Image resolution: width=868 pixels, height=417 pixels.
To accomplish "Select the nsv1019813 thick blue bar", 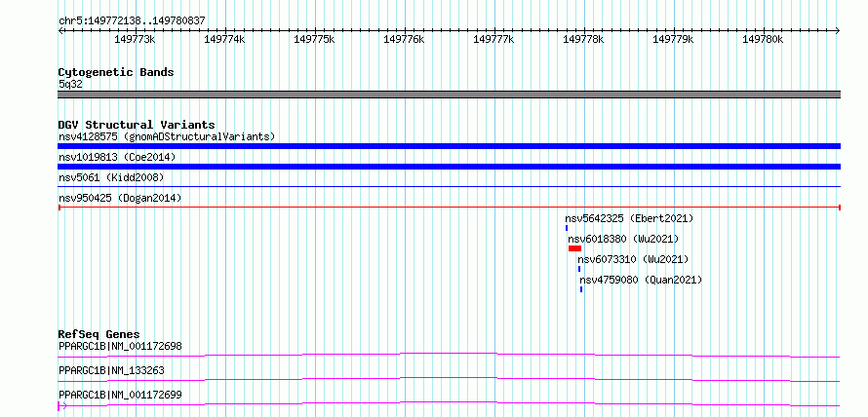I will [x=449, y=167].
